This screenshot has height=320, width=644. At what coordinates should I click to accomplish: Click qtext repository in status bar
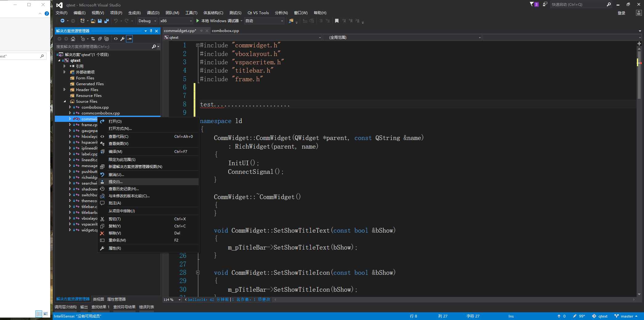[x=600, y=316]
